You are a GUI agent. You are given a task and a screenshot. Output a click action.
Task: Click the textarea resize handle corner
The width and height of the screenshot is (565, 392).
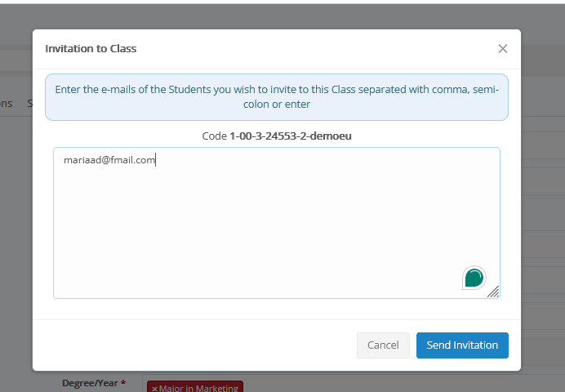point(493,292)
